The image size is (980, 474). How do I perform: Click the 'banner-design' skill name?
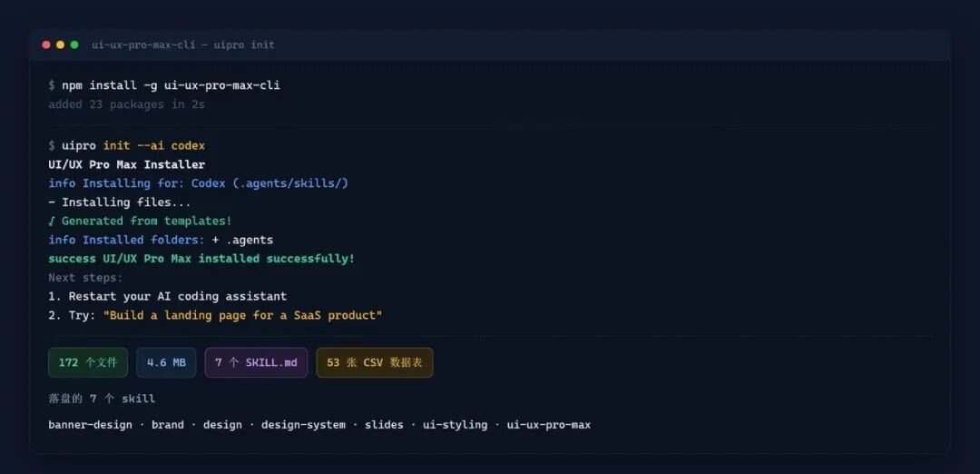pos(90,425)
